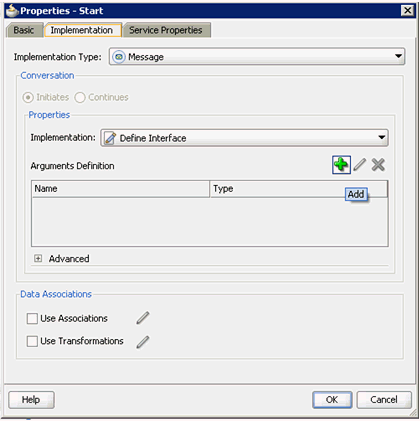Open the Implementation Type dropdown
Viewport: 420px width, 421px height.
pyautogui.click(x=257, y=57)
